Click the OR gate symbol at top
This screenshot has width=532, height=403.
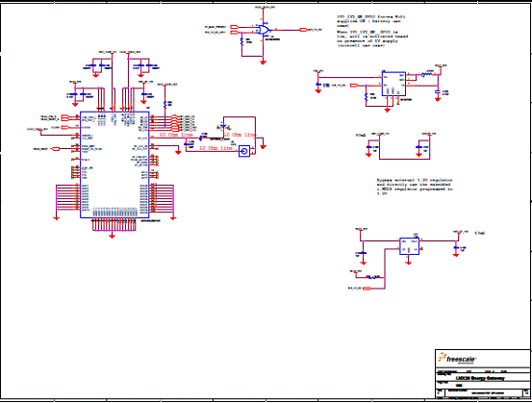263,30
